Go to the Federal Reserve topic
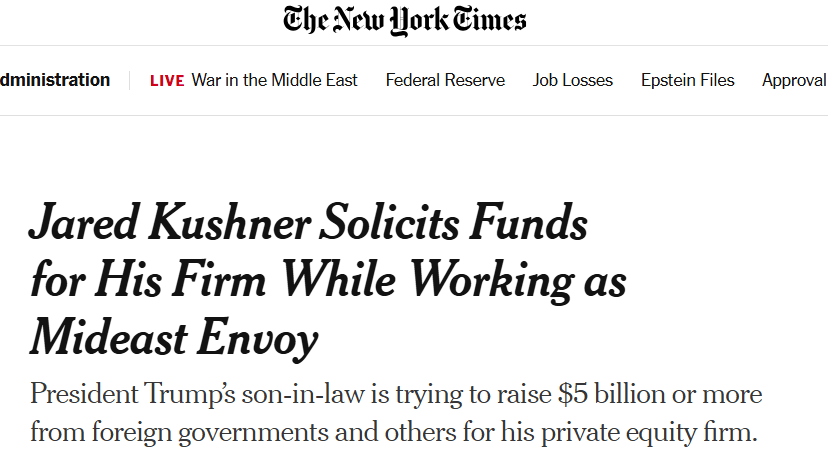The height and width of the screenshot is (475, 828). coord(445,81)
